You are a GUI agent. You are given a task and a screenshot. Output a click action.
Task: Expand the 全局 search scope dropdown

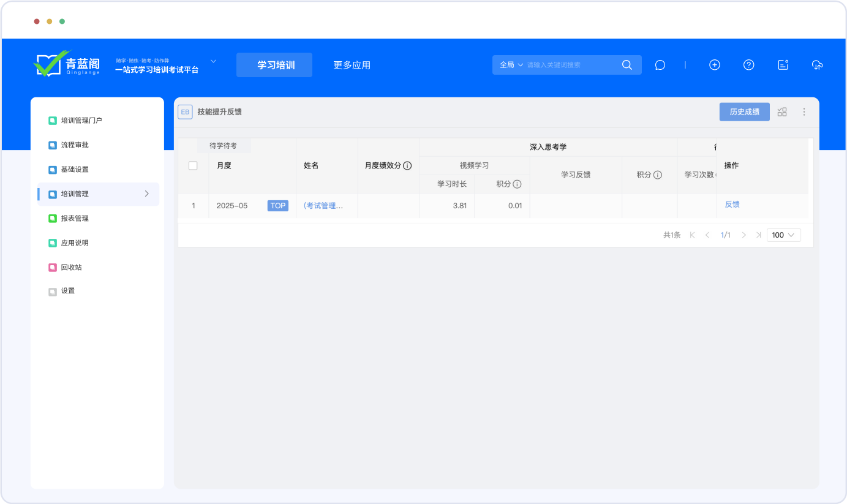511,65
